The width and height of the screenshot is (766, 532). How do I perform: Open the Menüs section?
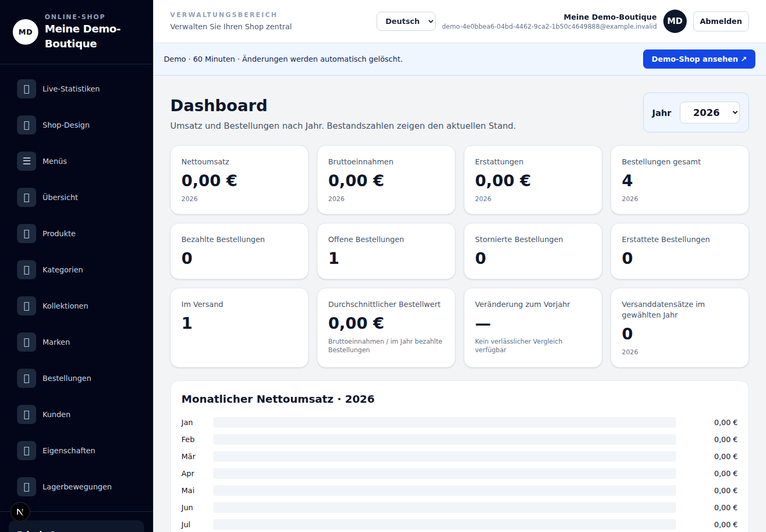click(x=77, y=161)
